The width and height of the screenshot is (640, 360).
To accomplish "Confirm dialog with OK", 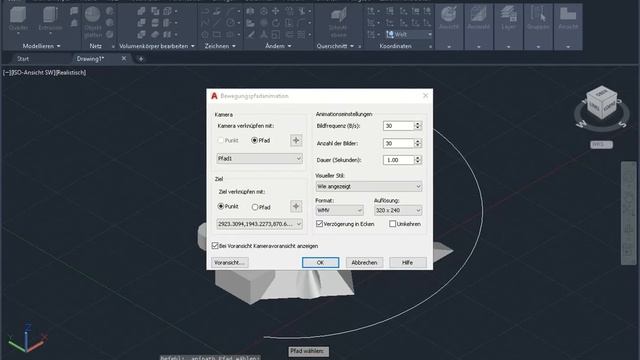I will [320, 263].
